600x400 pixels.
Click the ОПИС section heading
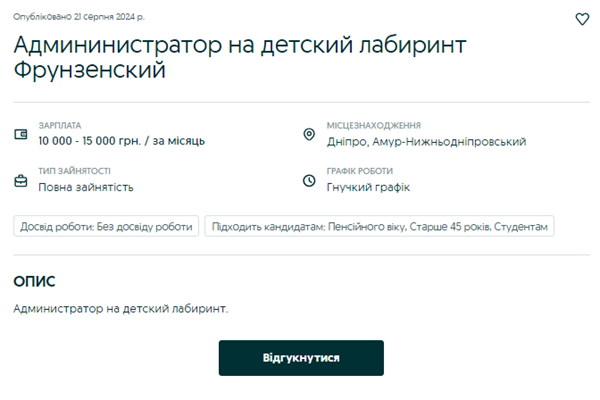pyautogui.click(x=35, y=282)
